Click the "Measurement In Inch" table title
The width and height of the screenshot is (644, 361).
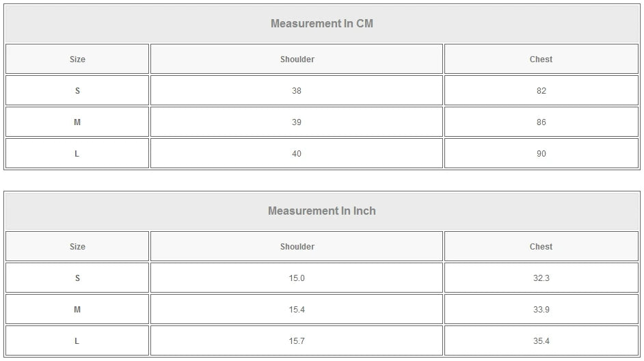coord(322,211)
